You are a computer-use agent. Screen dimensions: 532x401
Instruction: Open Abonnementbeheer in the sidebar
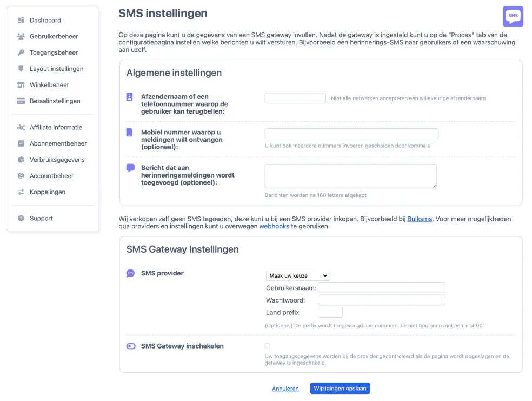point(21,143)
